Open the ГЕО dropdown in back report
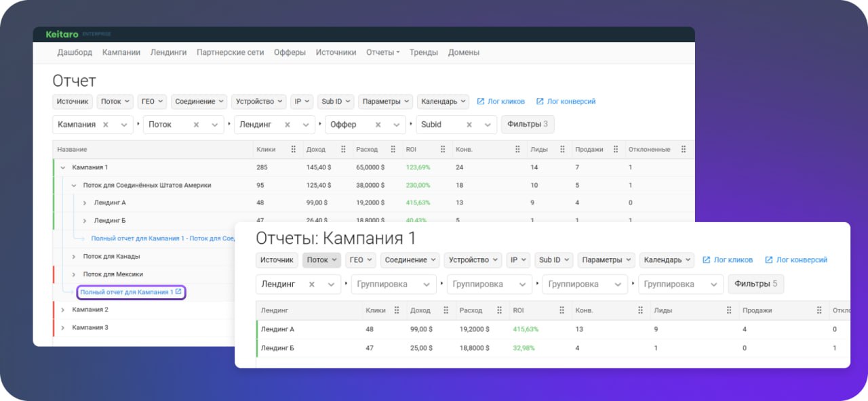868x401 pixels. click(x=152, y=102)
